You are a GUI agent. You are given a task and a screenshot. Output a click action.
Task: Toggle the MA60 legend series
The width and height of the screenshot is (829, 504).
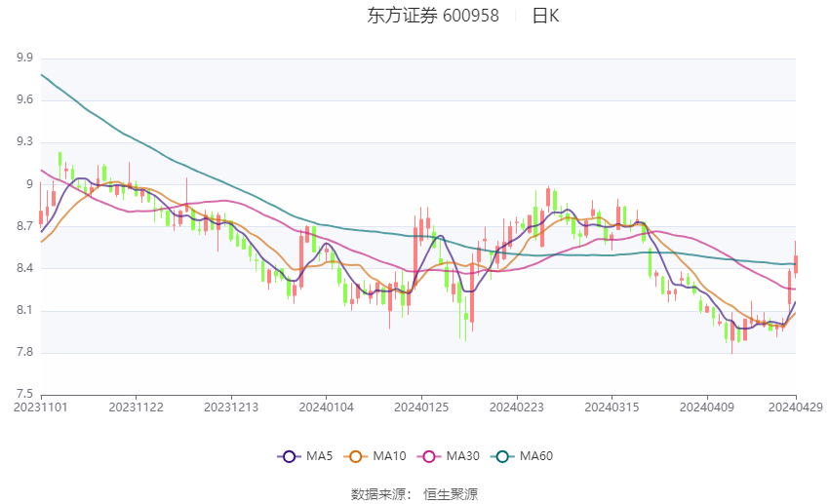click(x=522, y=456)
